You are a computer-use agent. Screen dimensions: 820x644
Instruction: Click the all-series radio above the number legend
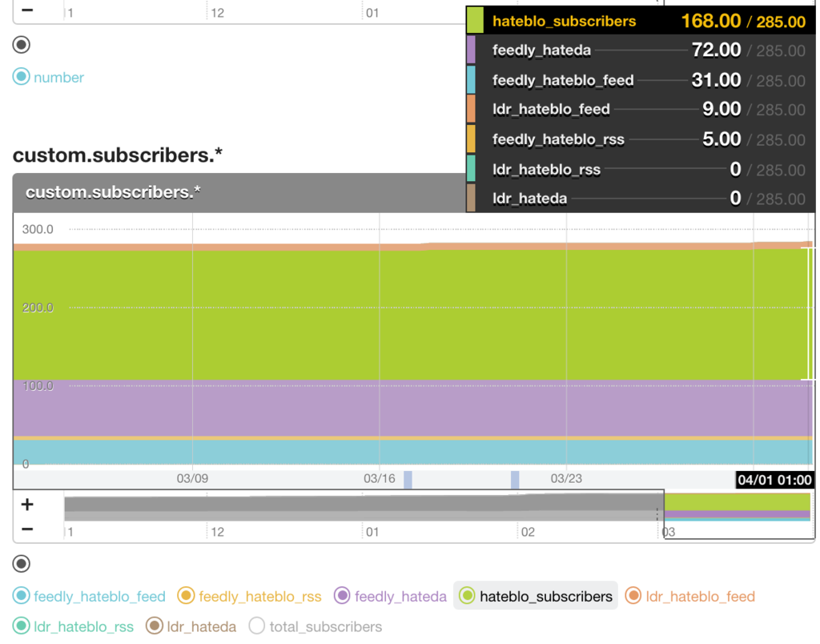(22, 45)
